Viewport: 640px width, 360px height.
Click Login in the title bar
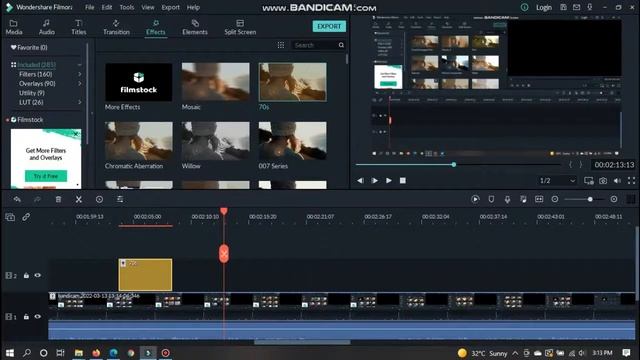(544, 7)
